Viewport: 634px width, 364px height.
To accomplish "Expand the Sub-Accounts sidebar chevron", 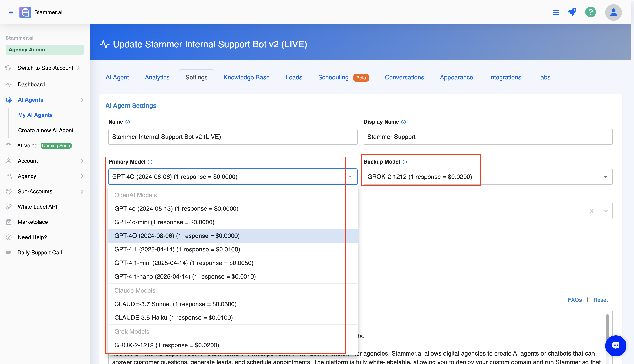I will pyautogui.click(x=82, y=191).
